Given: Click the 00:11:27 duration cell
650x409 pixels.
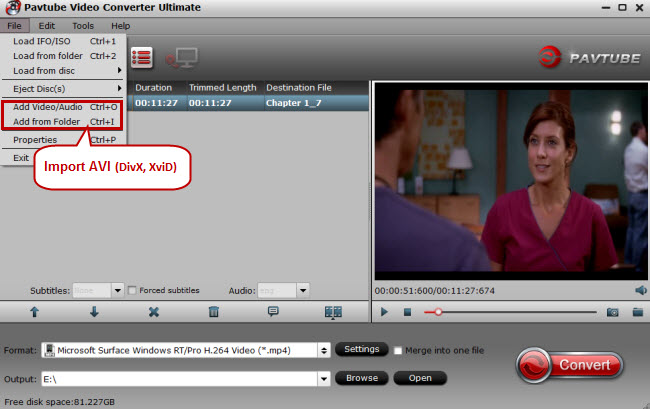Looking at the screenshot, I should (x=156, y=103).
